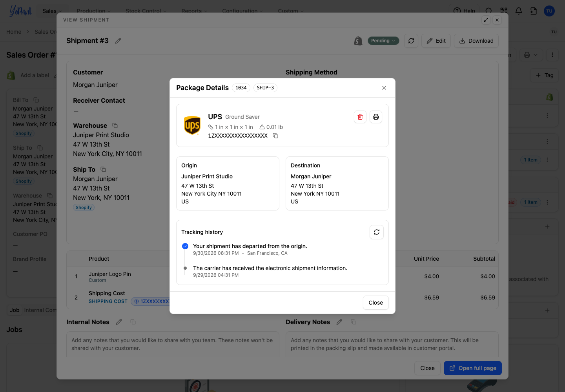Click the Shopify tag under Bill To

[x=24, y=133]
